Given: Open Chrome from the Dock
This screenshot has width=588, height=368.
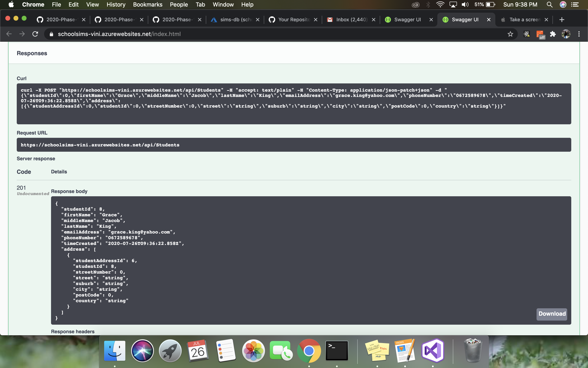Looking at the screenshot, I should [x=309, y=351].
